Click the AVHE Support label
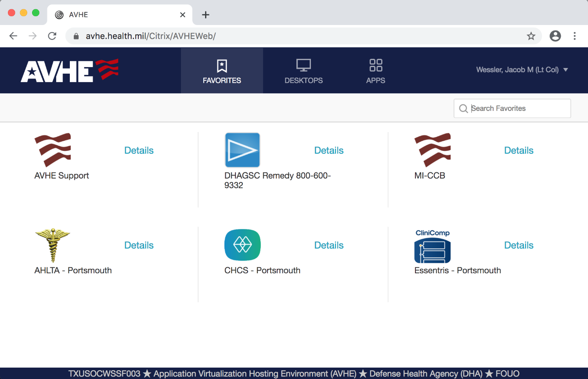 click(x=61, y=175)
